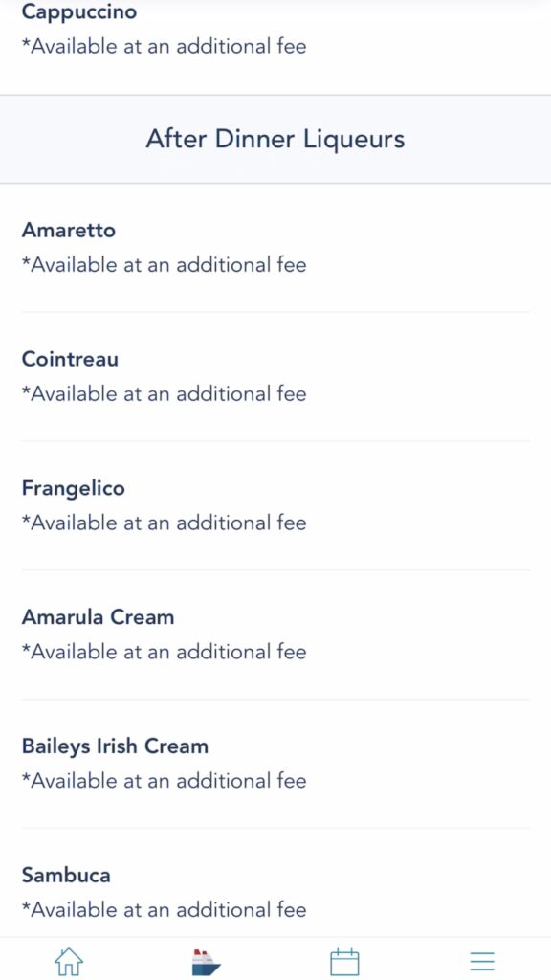Click the additional fee note under Cappuccino
The height and width of the screenshot is (980, 551).
165,46
